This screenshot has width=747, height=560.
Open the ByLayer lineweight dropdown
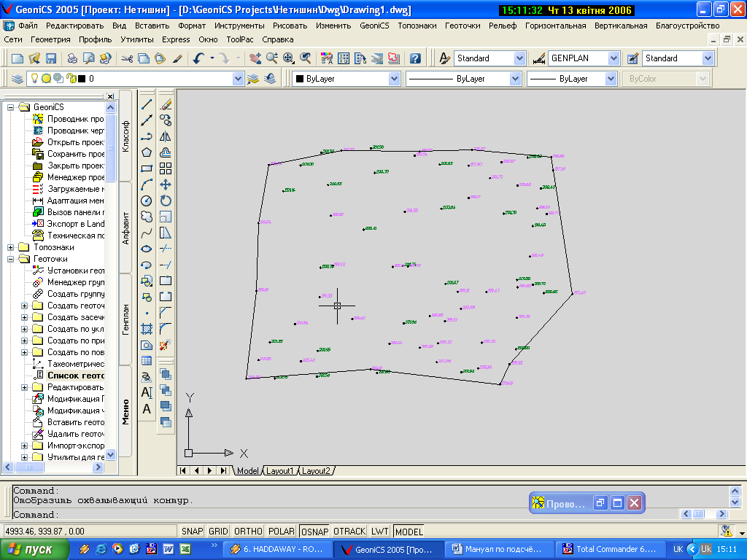click(611, 79)
